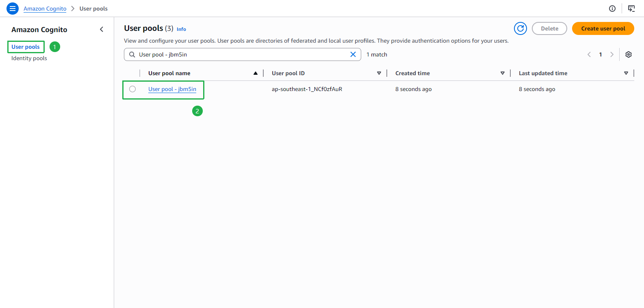Screen dimensions: 644x308
Task: Click the Amazon Cognito breadcrumb link
Action: (x=45, y=9)
